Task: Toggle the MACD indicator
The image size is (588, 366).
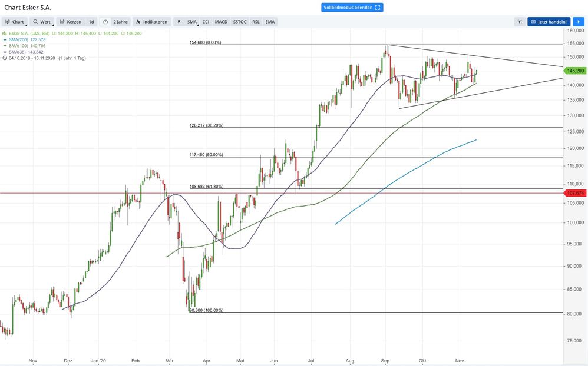Action: click(221, 22)
